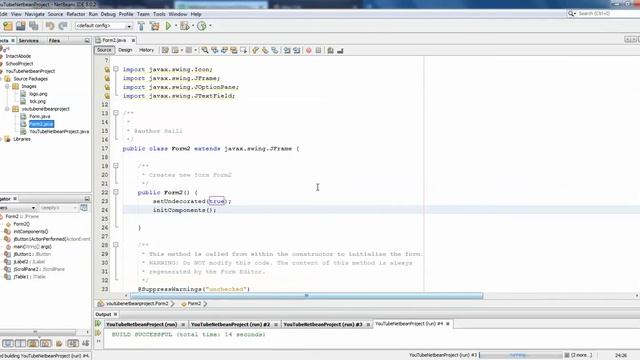Click Clean and Build Project icon

click(154, 26)
